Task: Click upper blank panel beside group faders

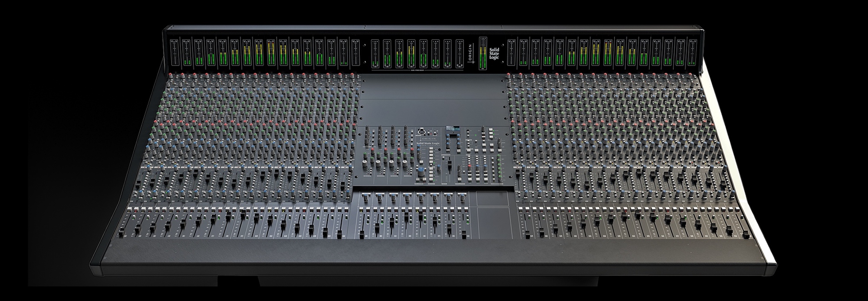Action: (x=492, y=198)
